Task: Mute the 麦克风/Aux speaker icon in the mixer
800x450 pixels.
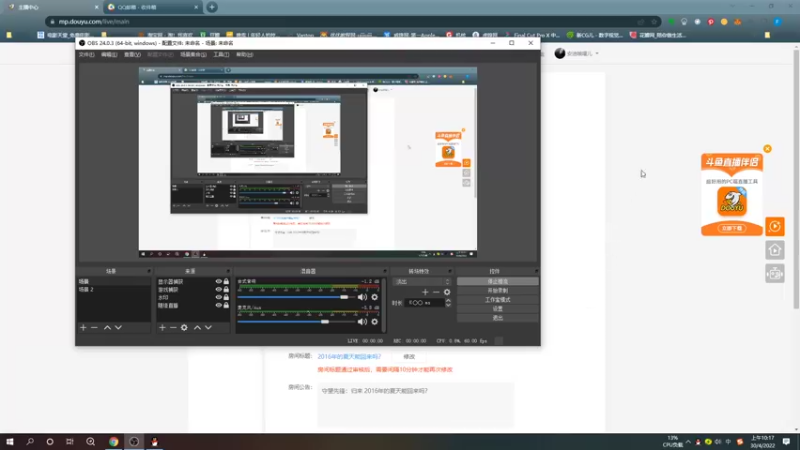Action: pyautogui.click(x=362, y=322)
